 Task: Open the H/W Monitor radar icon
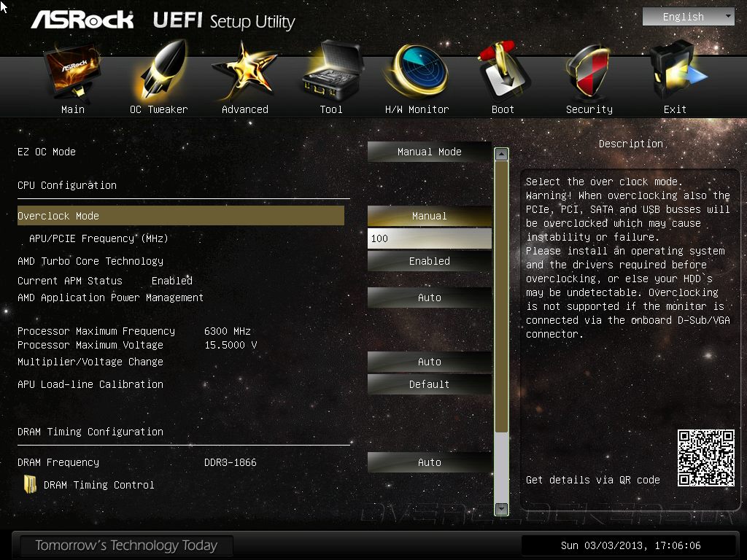pyautogui.click(x=417, y=71)
